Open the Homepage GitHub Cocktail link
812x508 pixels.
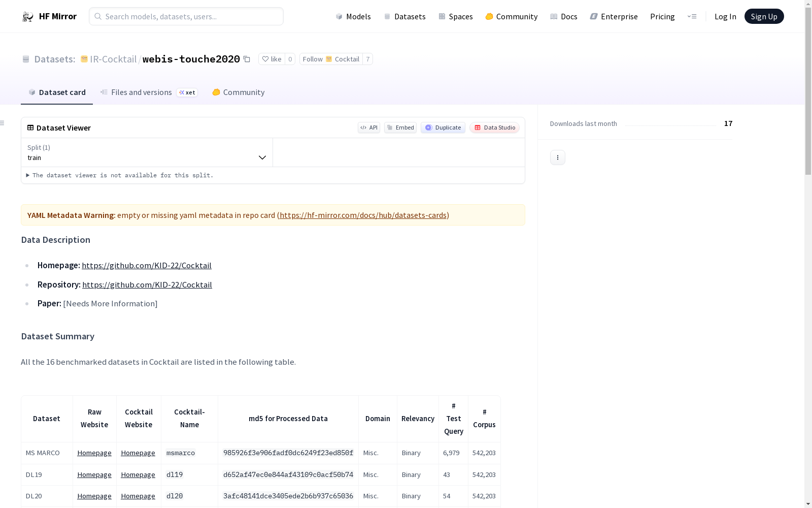[147, 265]
